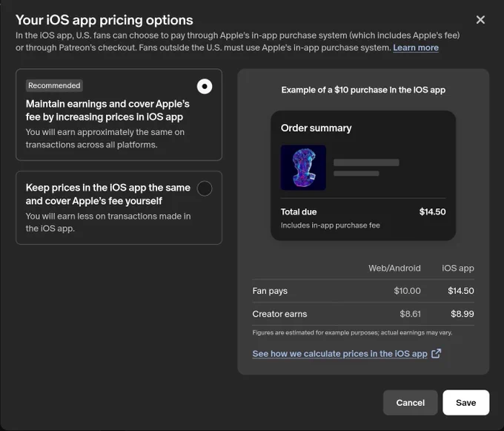Click the $8.61 creator earns value
This screenshot has width=504, height=431.
(x=410, y=314)
